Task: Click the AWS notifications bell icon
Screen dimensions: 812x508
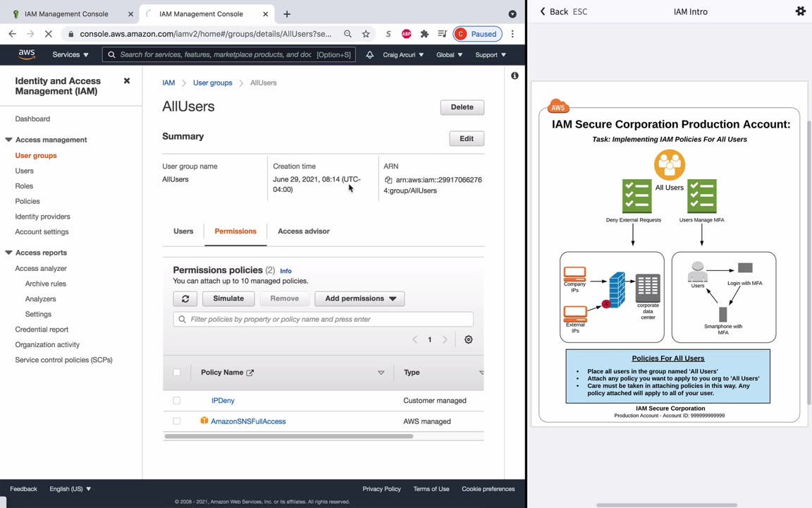Action: pyautogui.click(x=369, y=55)
